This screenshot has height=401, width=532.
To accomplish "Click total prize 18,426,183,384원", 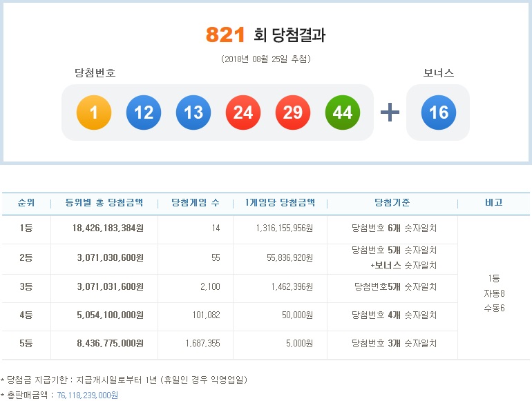I will [108, 228].
